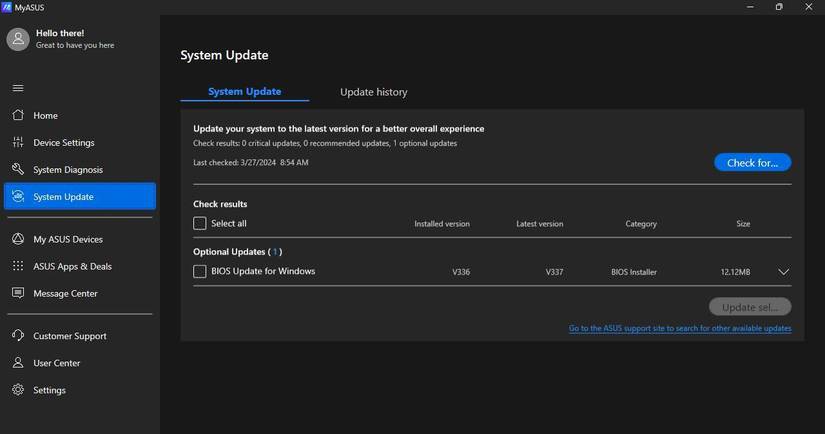Image resolution: width=825 pixels, height=434 pixels.
Task: Open Message Center icon
Action: [18, 293]
